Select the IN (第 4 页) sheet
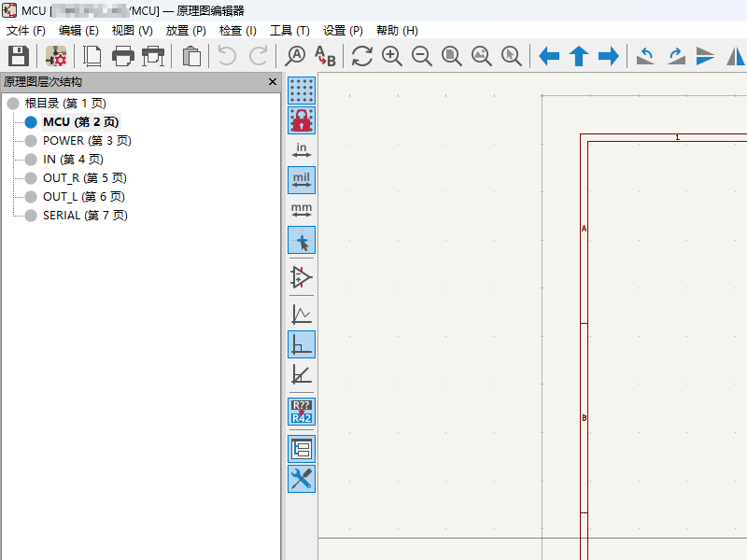This screenshot has height=560, width=747. [x=73, y=159]
